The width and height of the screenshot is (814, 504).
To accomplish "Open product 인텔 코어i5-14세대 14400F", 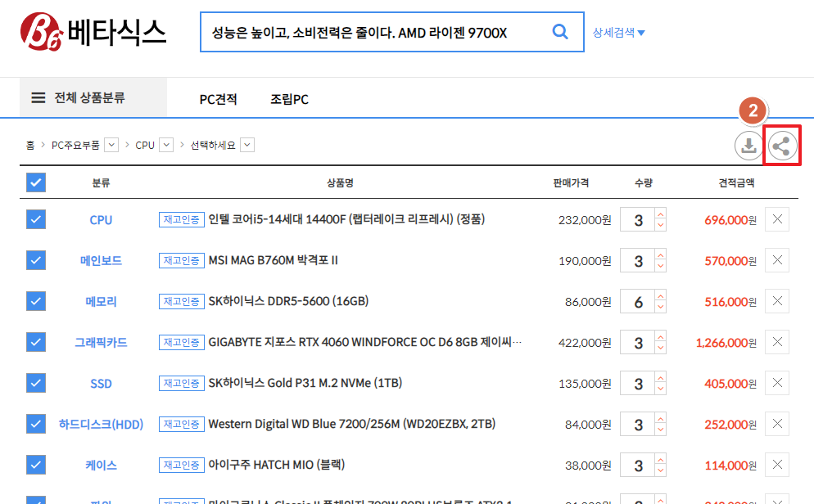I will [x=346, y=219].
